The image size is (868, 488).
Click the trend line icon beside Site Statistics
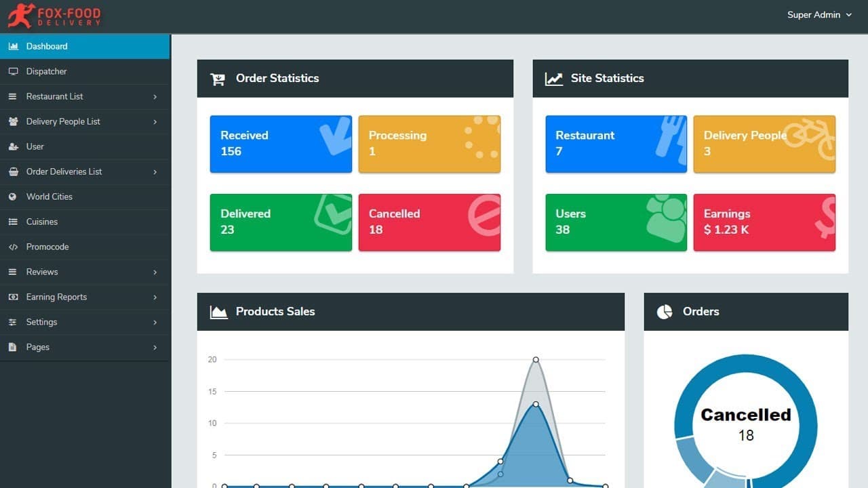554,79
